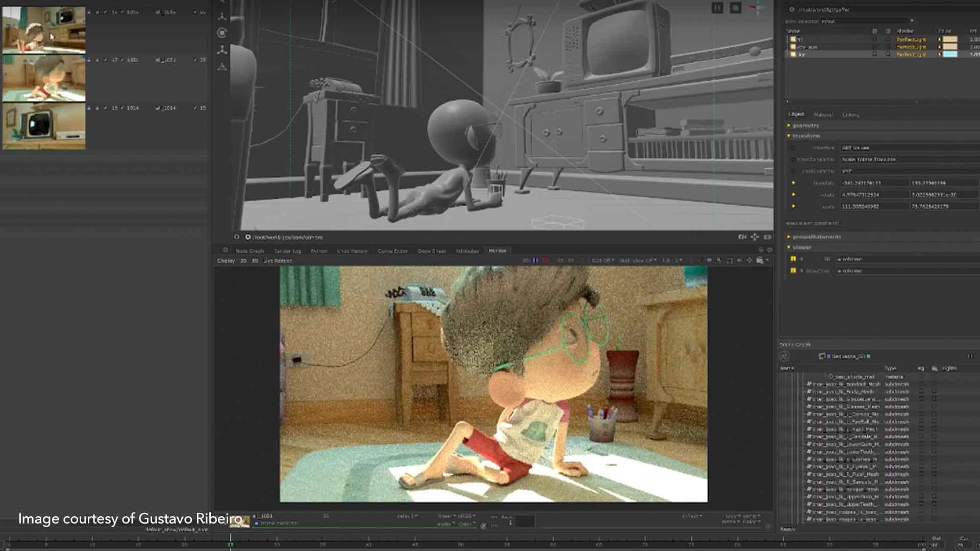This screenshot has height=551, width=980.
Task: Click the stop square button in the viewer
Action: tap(736, 8)
